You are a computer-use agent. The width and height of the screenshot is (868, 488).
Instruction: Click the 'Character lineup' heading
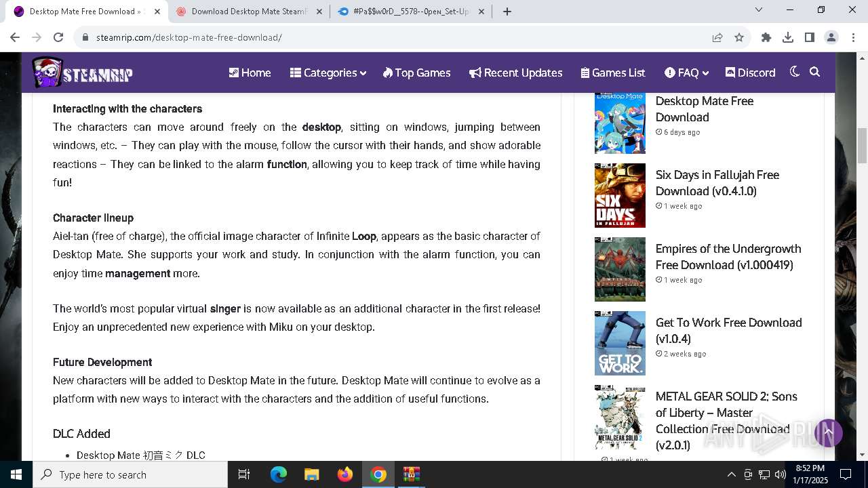[93, 218]
